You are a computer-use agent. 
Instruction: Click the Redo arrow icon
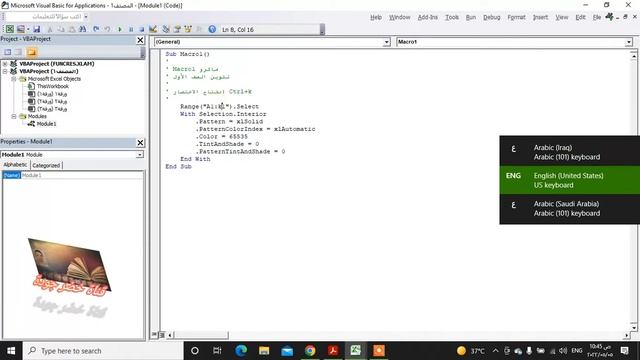107,29
